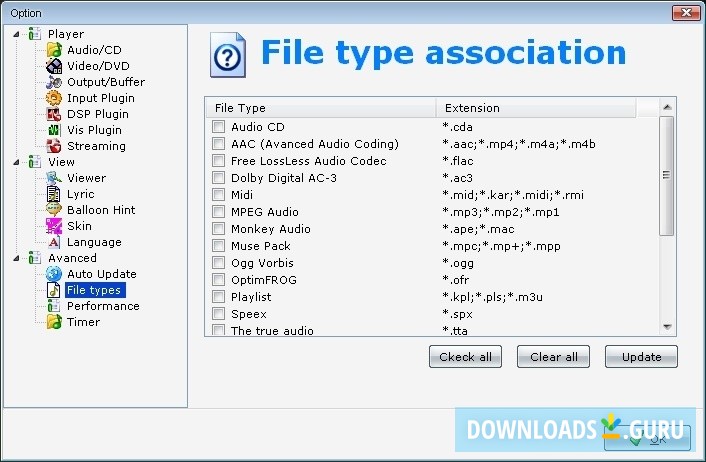
Task: Open the Audio/CD folder icon
Action: coord(54,50)
